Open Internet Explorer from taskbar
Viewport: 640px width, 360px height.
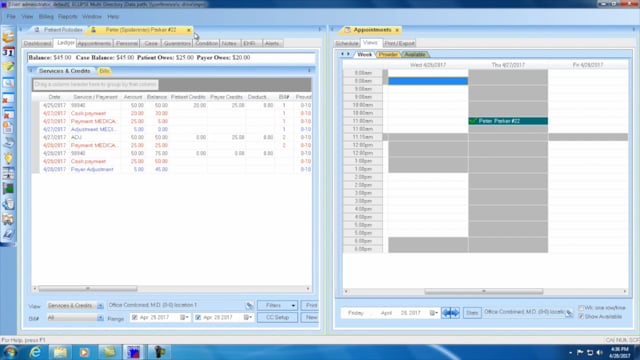36,352
